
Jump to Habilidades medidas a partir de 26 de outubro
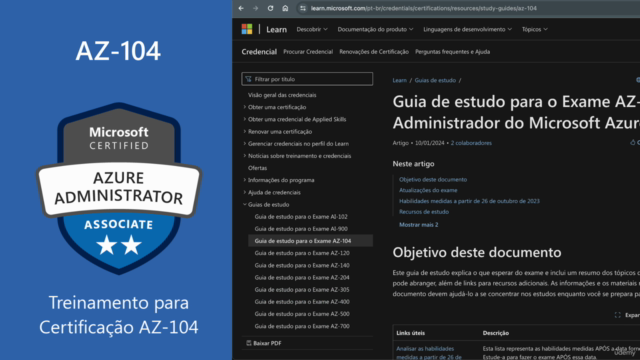click(x=469, y=201)
